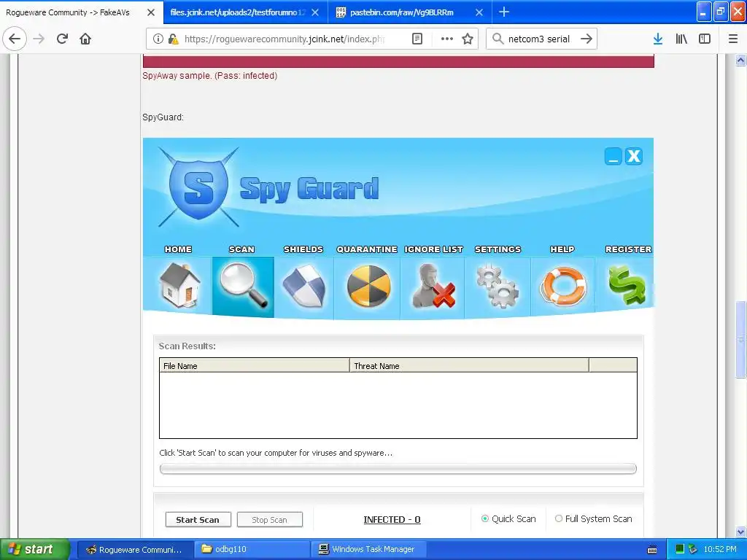The width and height of the screenshot is (747, 560).
Task: Click the Start Scan button
Action: point(198,519)
